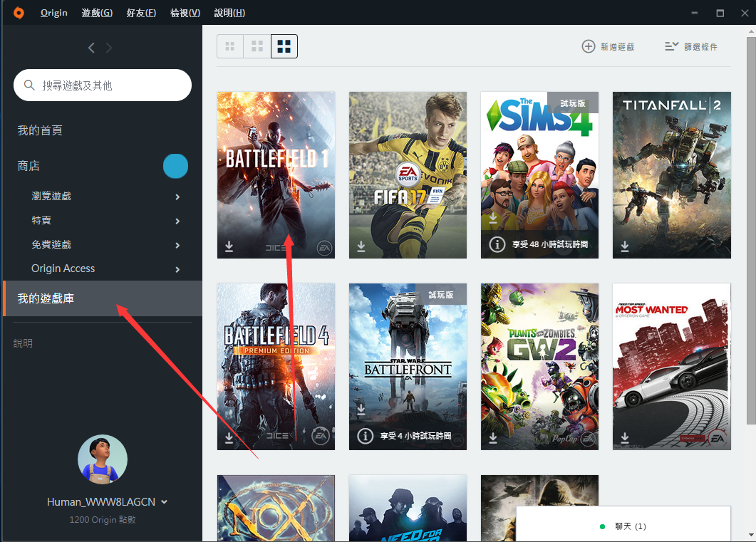Open the account dropdown next to Human_WWW8LAGCN
The image size is (756, 542).
(x=165, y=502)
